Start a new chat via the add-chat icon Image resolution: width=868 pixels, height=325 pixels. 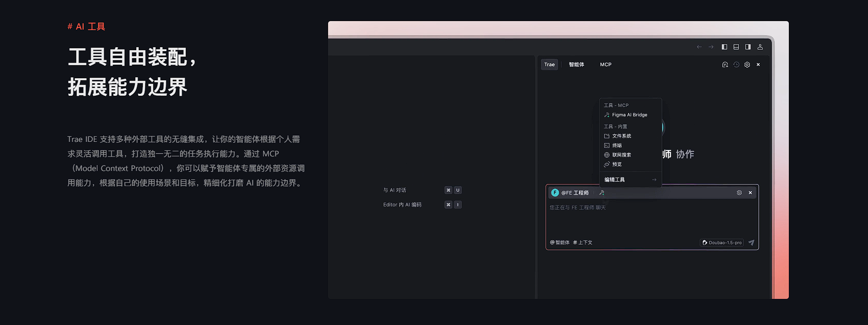tap(725, 65)
